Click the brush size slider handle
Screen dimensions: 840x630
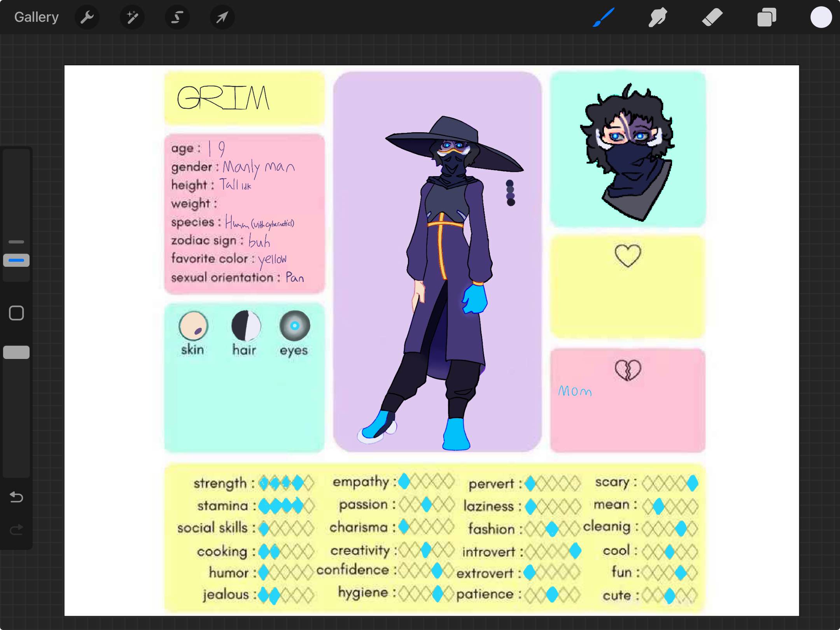pos(16,260)
